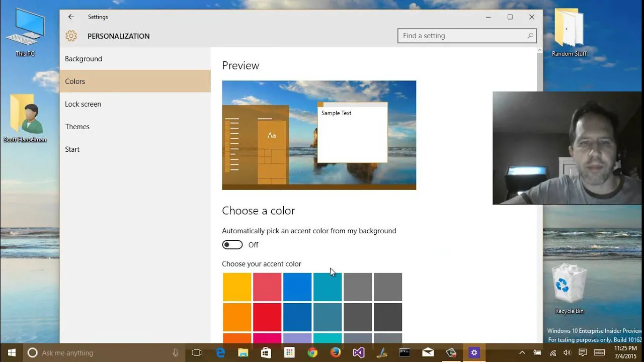Image resolution: width=644 pixels, height=362 pixels.
Task: Open Task View from the taskbar
Action: click(x=197, y=353)
